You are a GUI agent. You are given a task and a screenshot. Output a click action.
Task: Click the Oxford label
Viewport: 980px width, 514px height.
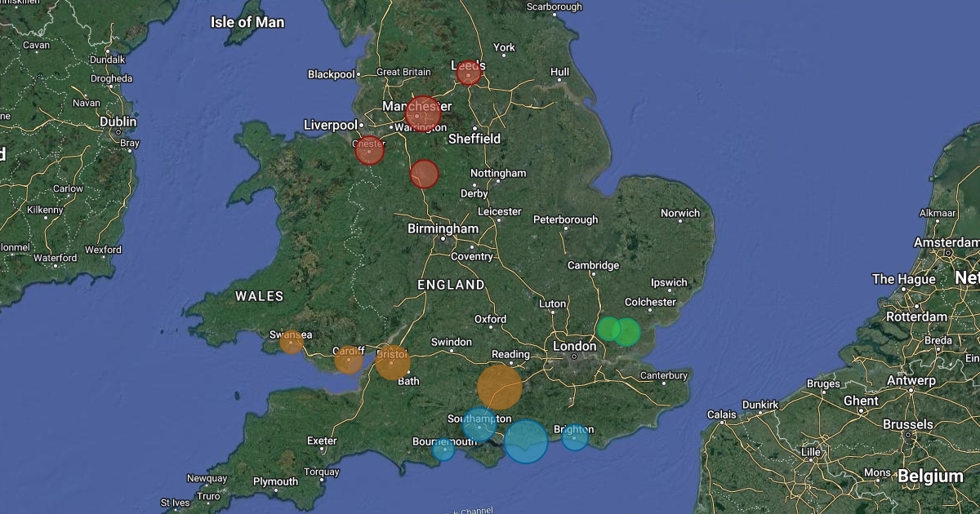coord(491,319)
